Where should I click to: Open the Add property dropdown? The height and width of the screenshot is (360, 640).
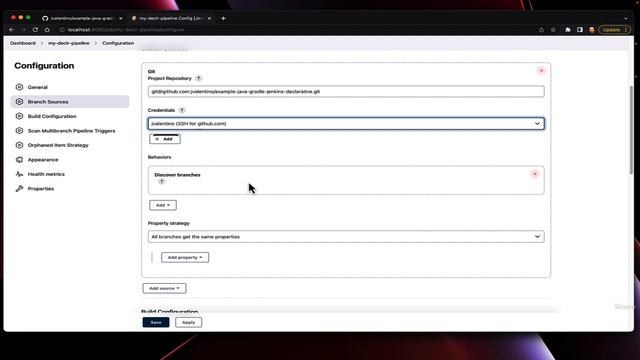[x=185, y=258]
